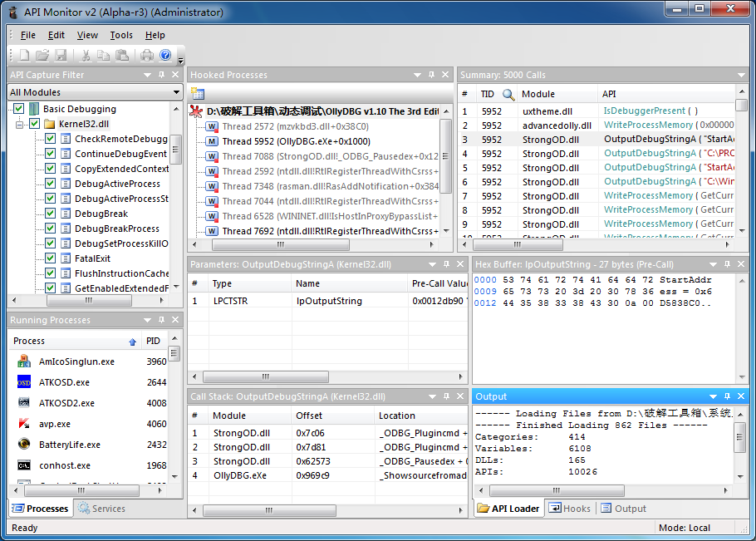Open the Hooked Processes panel options arrow
The height and width of the screenshot is (541, 756).
tap(418, 75)
